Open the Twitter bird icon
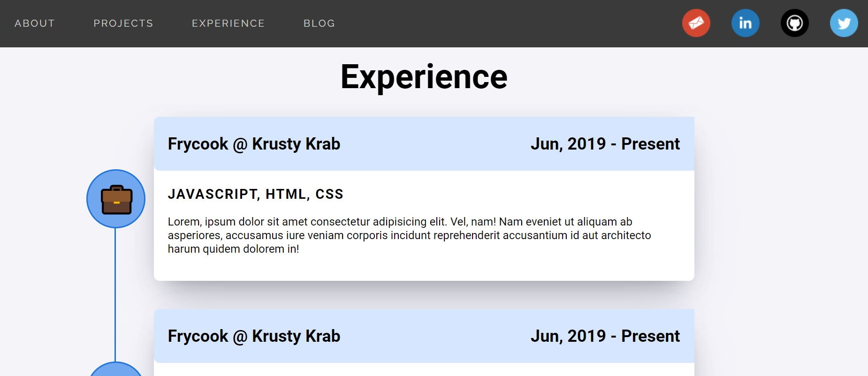The height and width of the screenshot is (376, 868). (844, 23)
